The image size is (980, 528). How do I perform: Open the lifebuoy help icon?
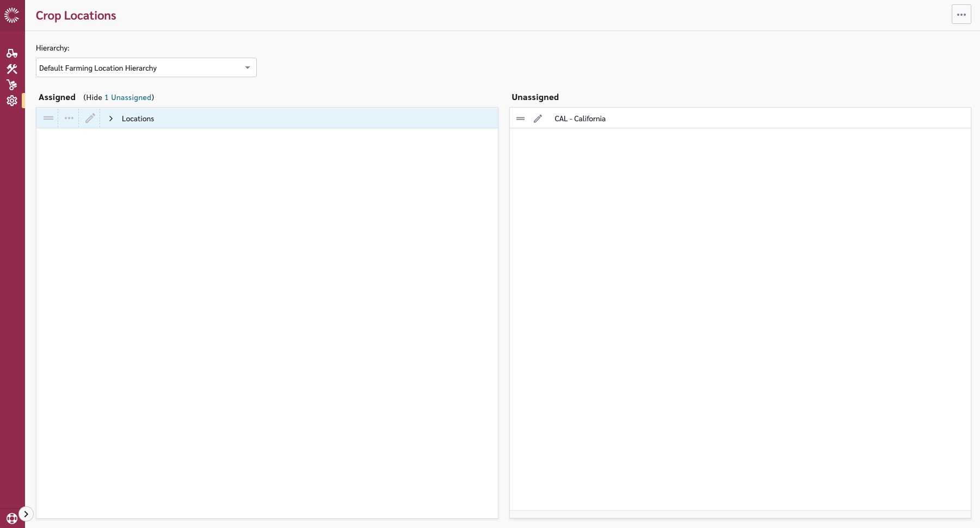pos(11,518)
